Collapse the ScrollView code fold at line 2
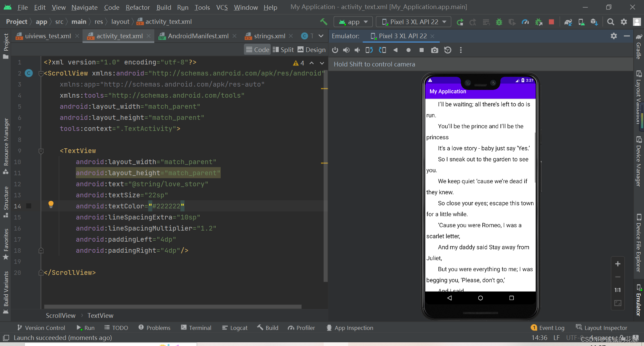Screen dimensions: 644x346 [x=41, y=73]
